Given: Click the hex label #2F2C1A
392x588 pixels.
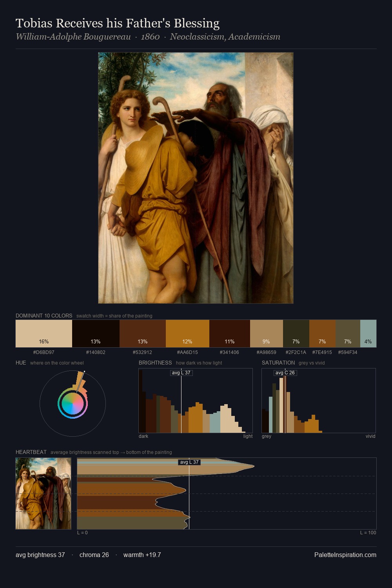Looking at the screenshot, I should click(296, 352).
